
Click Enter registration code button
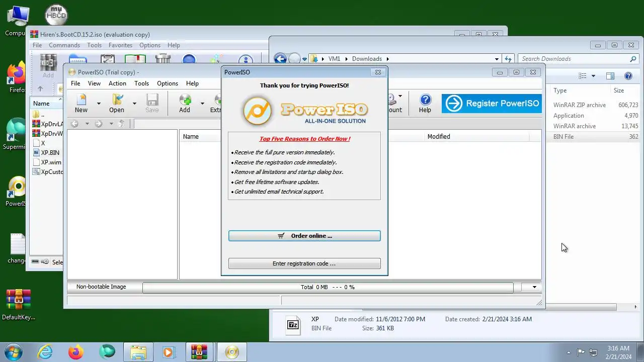click(304, 263)
